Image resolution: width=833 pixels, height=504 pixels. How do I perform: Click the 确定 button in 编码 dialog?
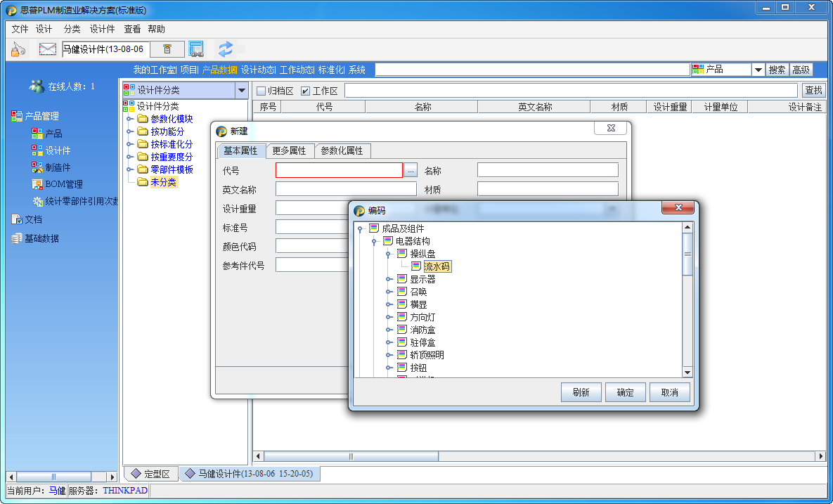(625, 392)
